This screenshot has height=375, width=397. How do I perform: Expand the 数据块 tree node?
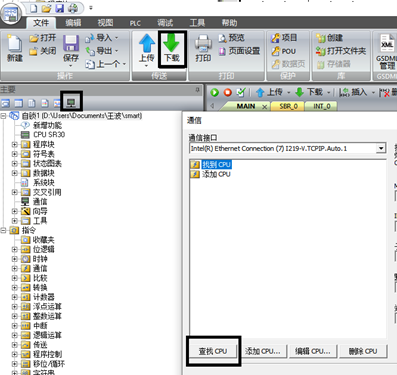[14, 173]
